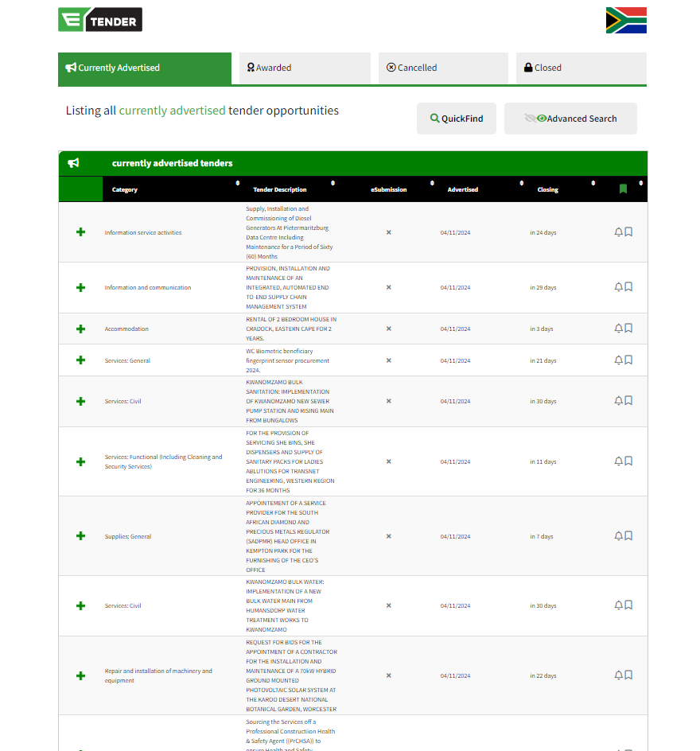Click the green bookmark column header icon

coord(623,189)
